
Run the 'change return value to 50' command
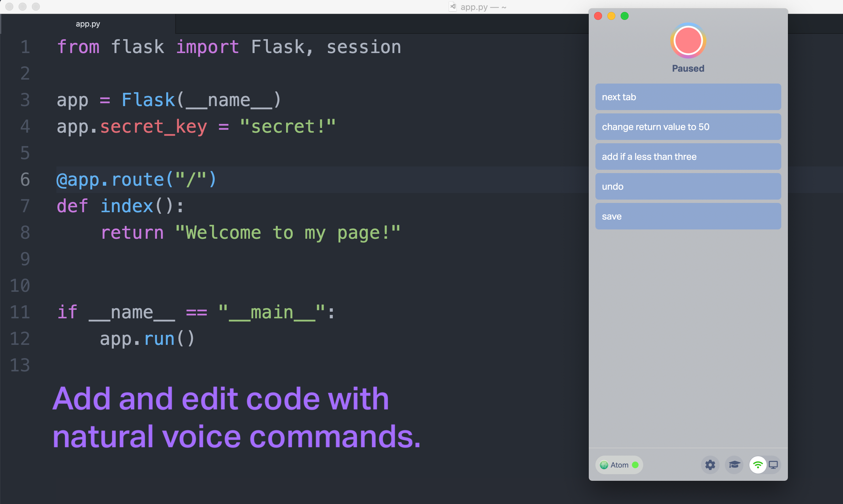688,127
